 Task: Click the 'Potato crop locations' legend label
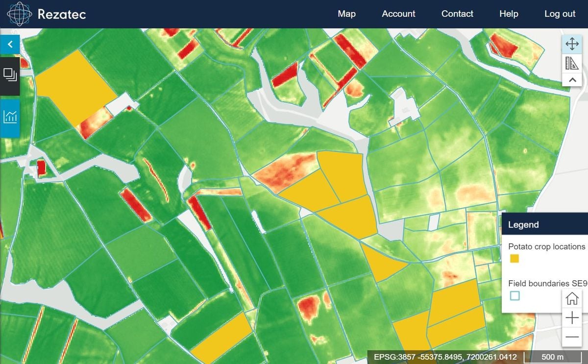tap(547, 246)
